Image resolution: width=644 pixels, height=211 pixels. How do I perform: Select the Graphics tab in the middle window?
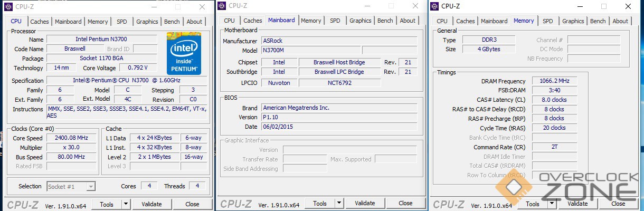pos(361,21)
